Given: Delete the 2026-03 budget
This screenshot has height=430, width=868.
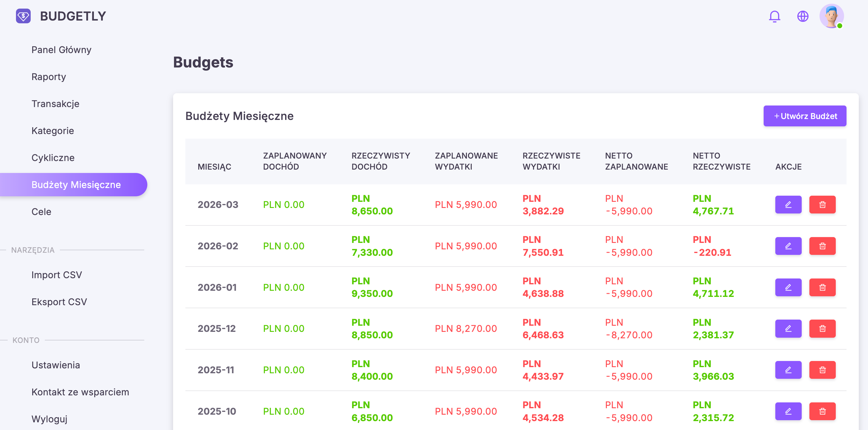Looking at the screenshot, I should point(822,204).
